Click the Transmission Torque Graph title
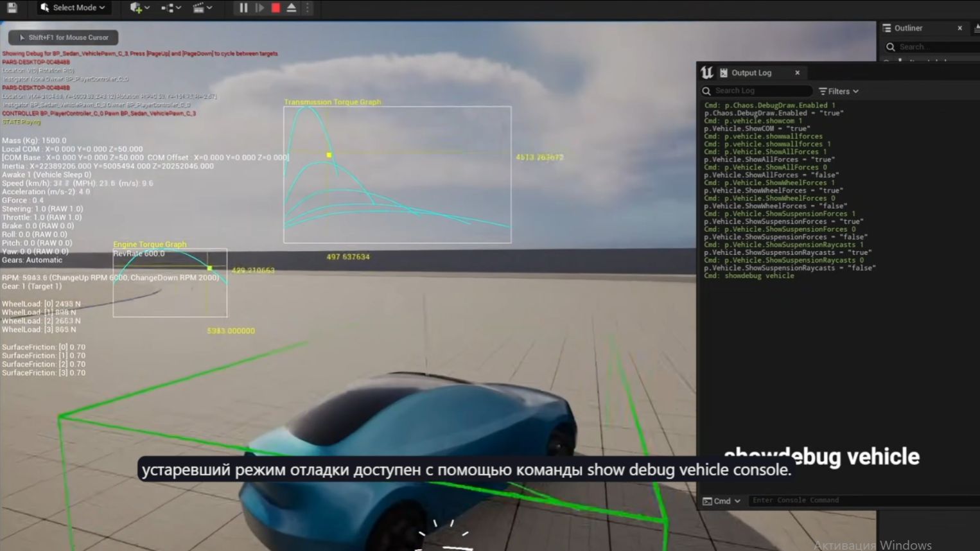This screenshot has height=551, width=980. (332, 102)
